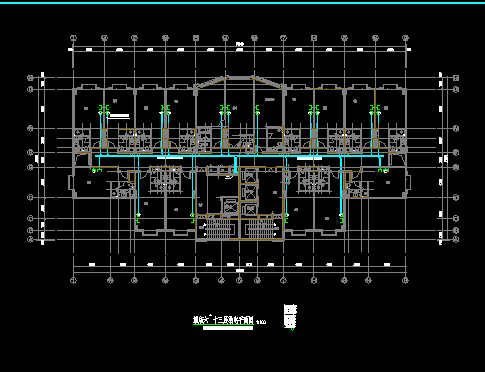
Task: Select the bottom-right grid axis bubble
Action: tap(405, 281)
